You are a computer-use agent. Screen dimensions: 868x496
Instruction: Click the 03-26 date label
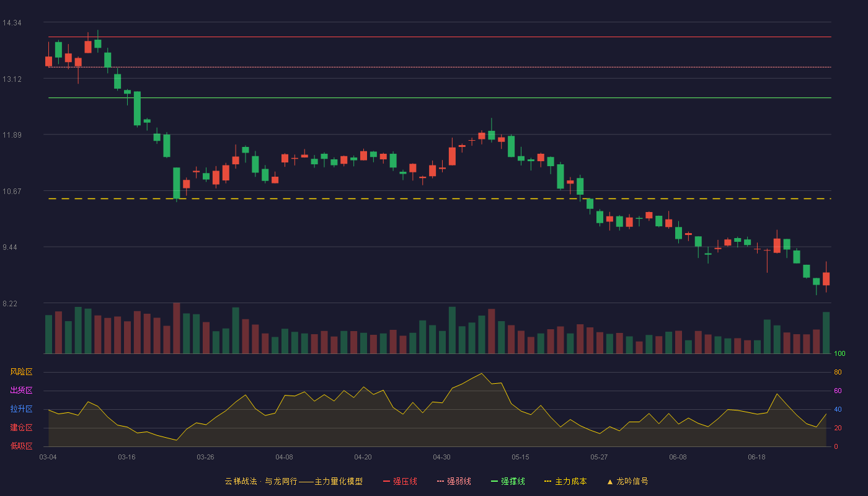click(x=205, y=457)
